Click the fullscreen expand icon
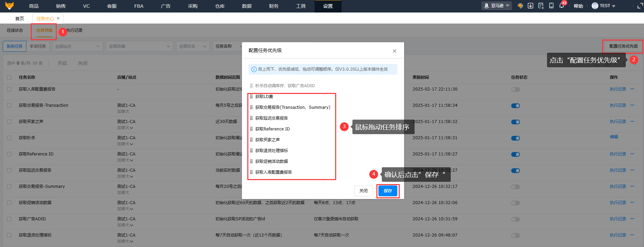The width and height of the screenshot is (644, 247). [x=640, y=6]
